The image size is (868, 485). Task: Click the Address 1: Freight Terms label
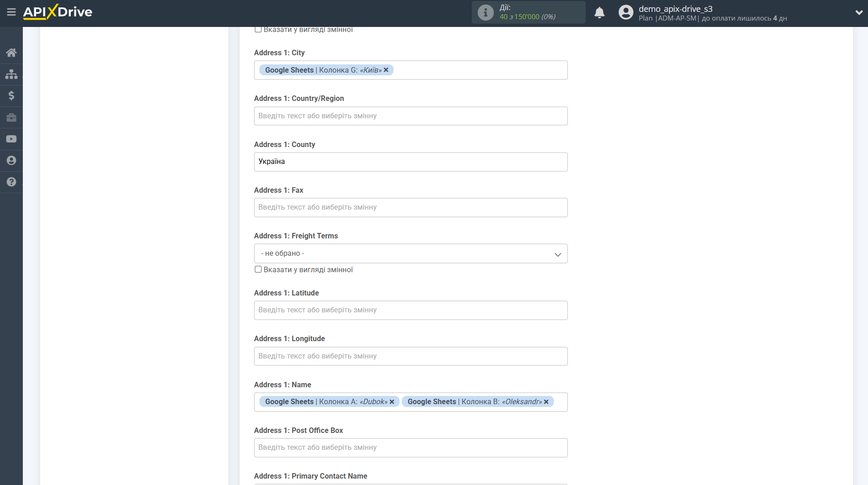click(x=296, y=236)
